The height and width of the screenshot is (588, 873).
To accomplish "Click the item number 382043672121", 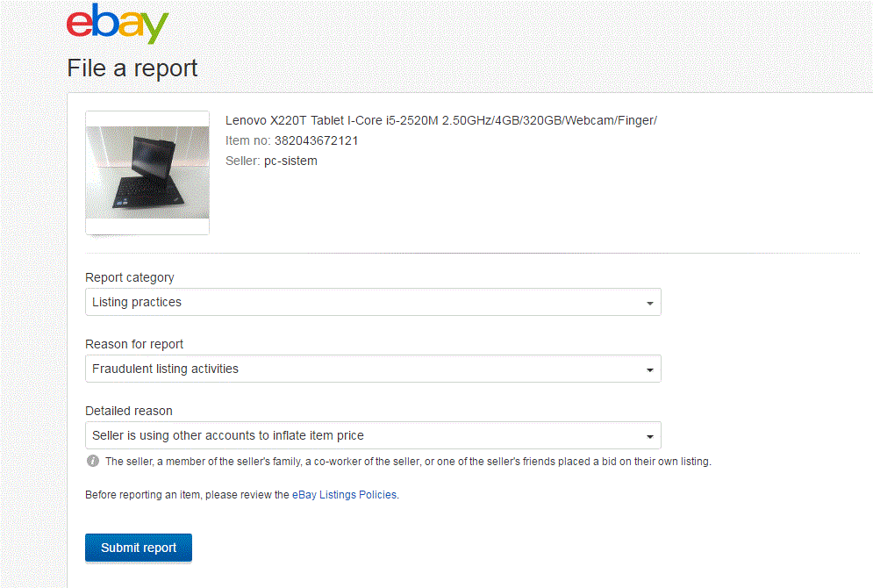I will pyautogui.click(x=316, y=140).
